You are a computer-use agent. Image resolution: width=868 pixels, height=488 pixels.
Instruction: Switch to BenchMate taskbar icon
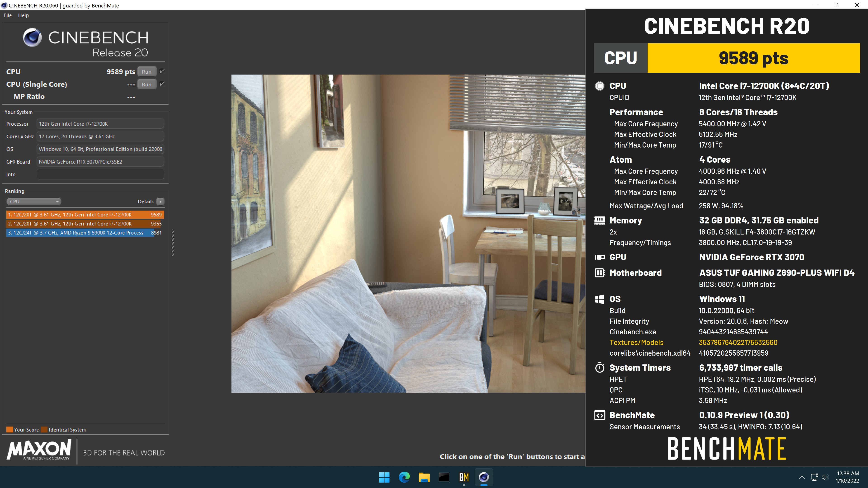pos(464,477)
